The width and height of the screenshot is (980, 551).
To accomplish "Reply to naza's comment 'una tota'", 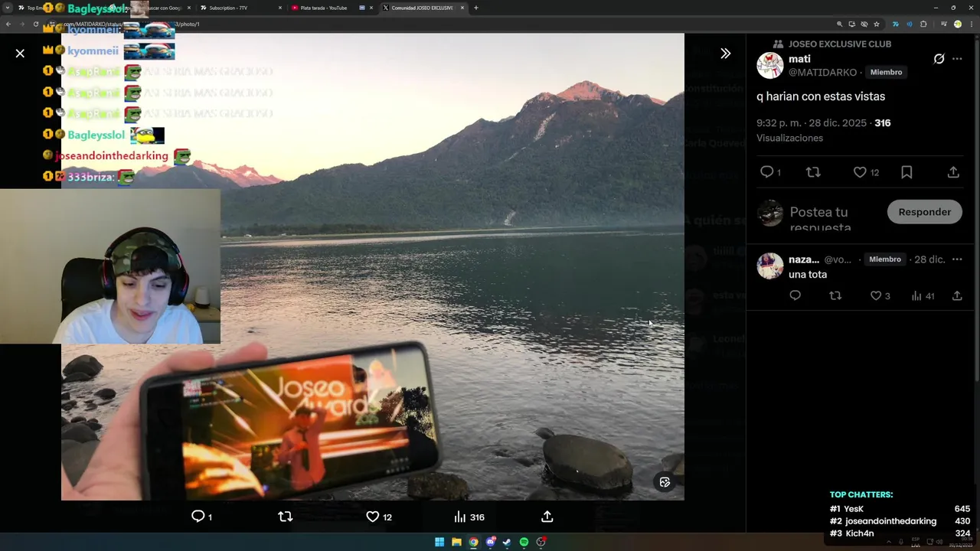I will click(795, 295).
